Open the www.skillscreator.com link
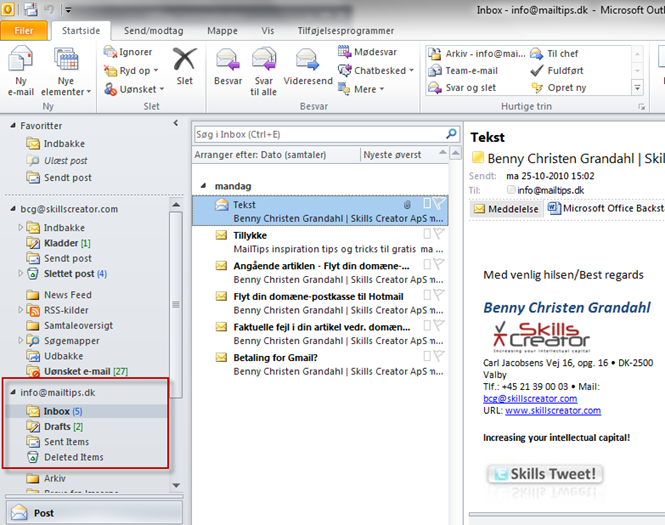This screenshot has height=525, width=665. (x=552, y=410)
